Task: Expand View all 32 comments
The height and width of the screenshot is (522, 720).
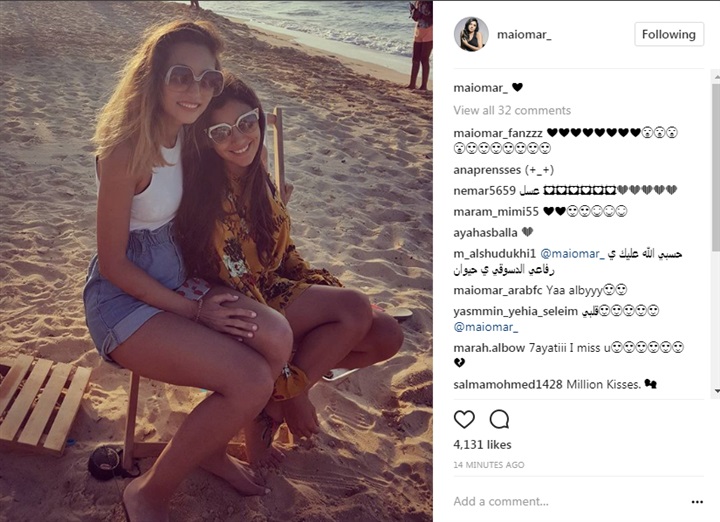Action: [512, 110]
